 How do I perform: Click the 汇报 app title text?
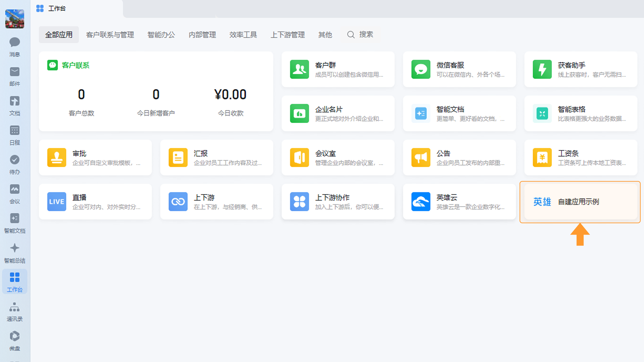(x=201, y=153)
